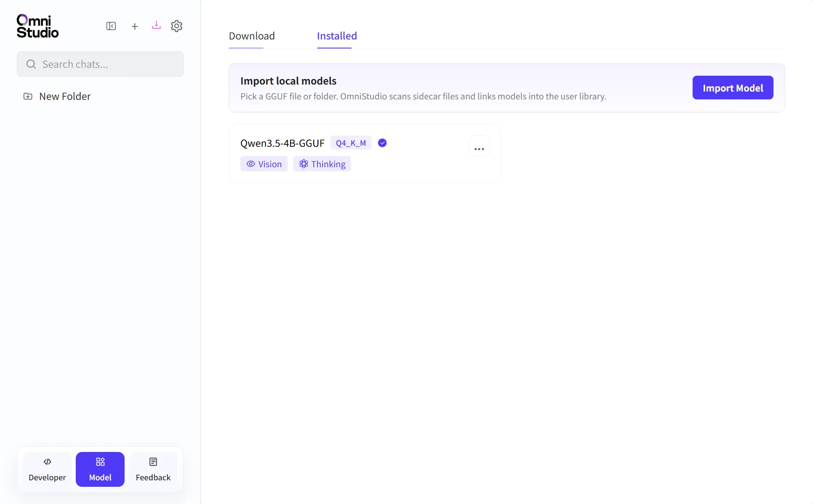Open the Feedback section
The width and height of the screenshot is (813, 504).
pos(153,469)
